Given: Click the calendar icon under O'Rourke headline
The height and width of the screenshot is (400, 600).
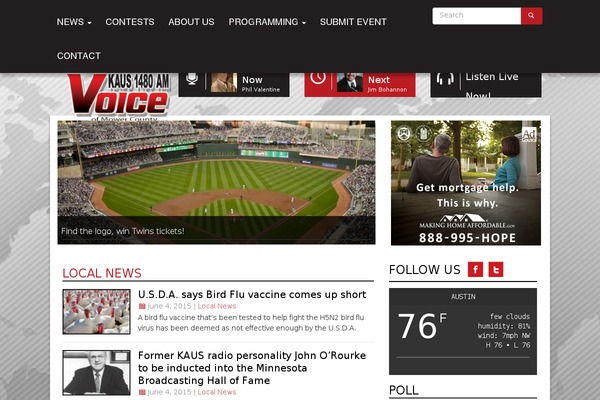Looking at the screenshot, I should [142, 392].
